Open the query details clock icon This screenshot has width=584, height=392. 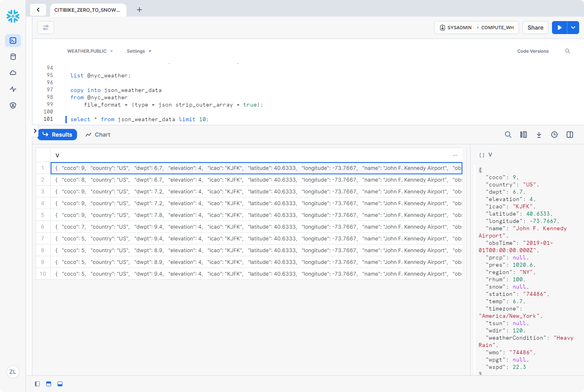[554, 135]
